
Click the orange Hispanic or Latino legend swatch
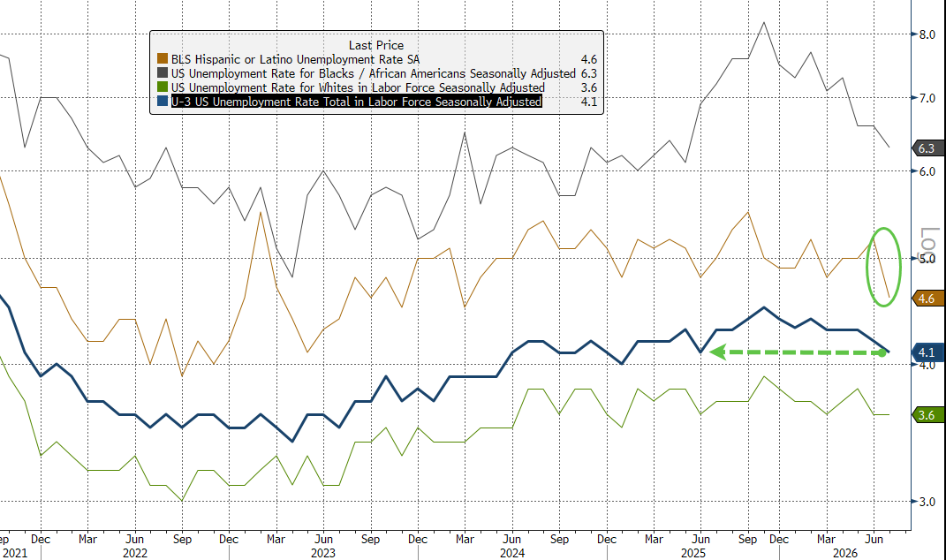163,59
